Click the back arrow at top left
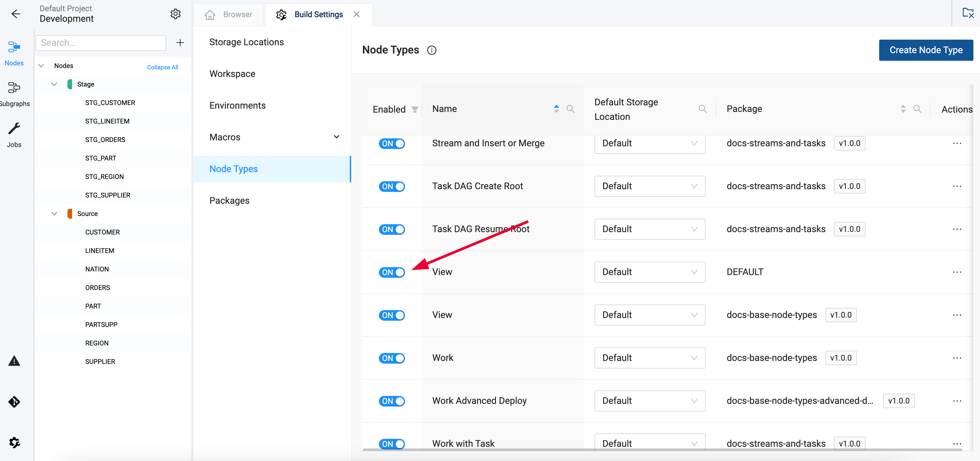This screenshot has height=461, width=980. [x=16, y=14]
